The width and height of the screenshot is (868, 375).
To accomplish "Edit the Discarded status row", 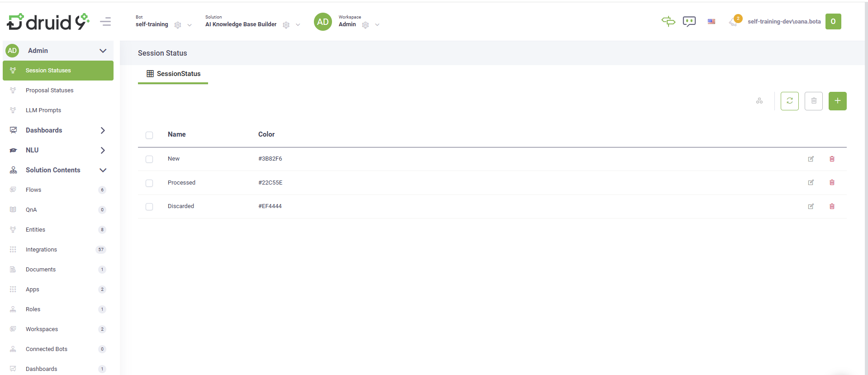I will coord(811,206).
